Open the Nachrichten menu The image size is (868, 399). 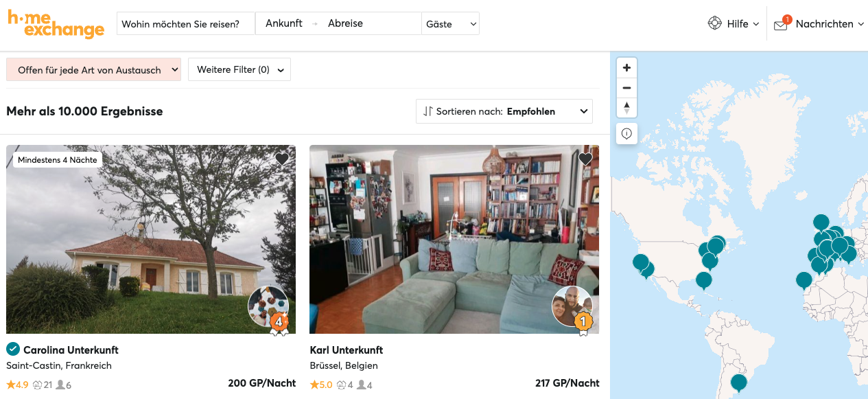[x=824, y=24]
